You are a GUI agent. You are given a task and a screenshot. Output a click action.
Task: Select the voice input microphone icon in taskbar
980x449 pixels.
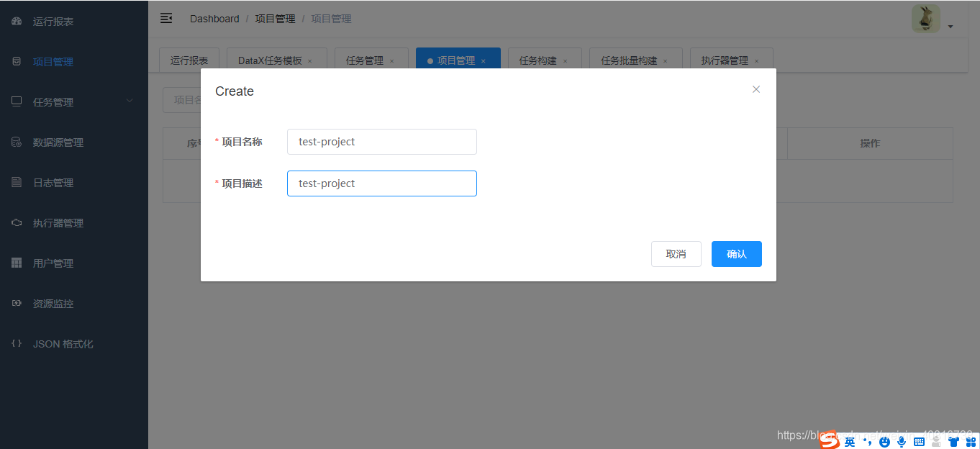tap(901, 441)
